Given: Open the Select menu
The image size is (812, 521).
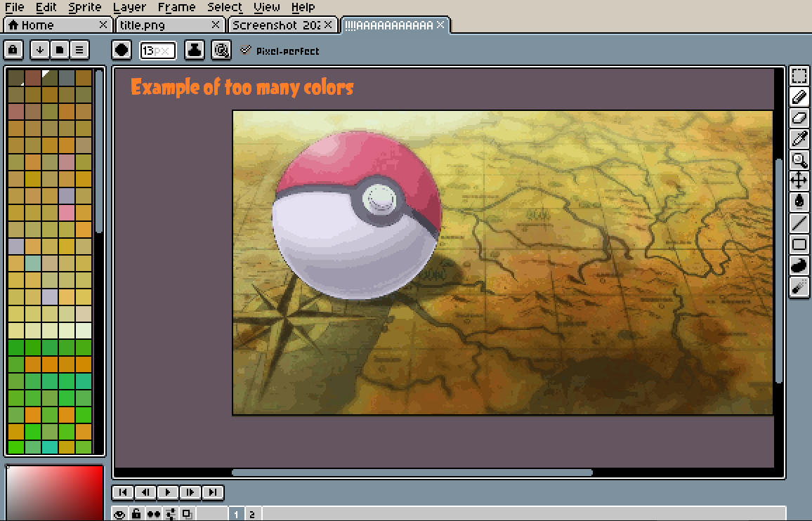Looking at the screenshot, I should point(225,7).
